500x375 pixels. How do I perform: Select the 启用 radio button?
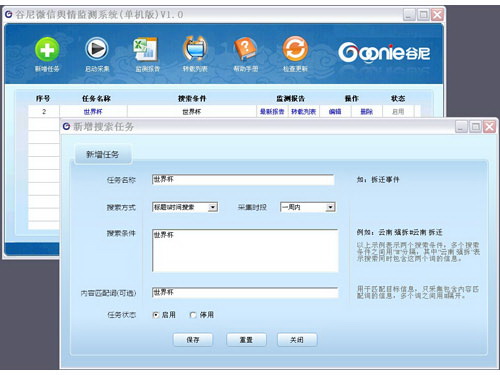[x=156, y=315]
